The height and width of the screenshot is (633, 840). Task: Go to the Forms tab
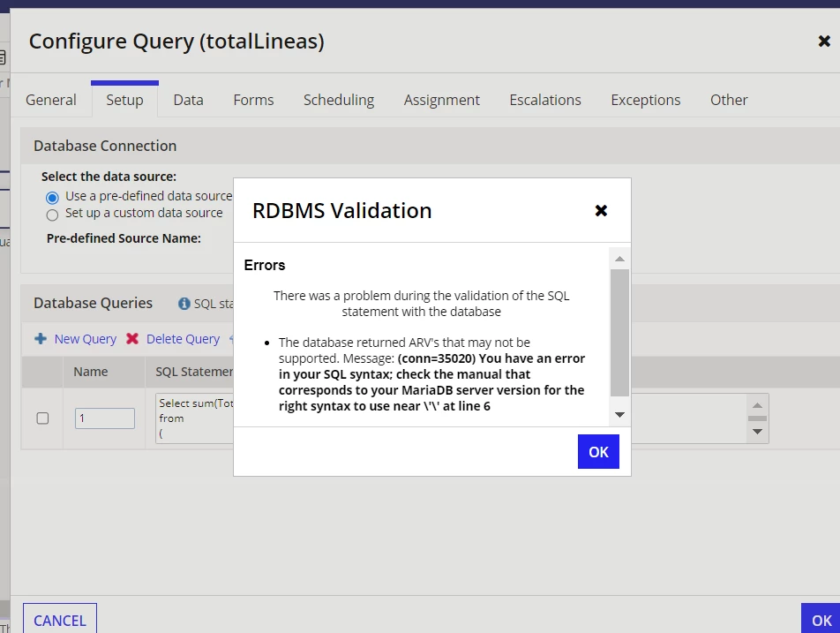[253, 100]
